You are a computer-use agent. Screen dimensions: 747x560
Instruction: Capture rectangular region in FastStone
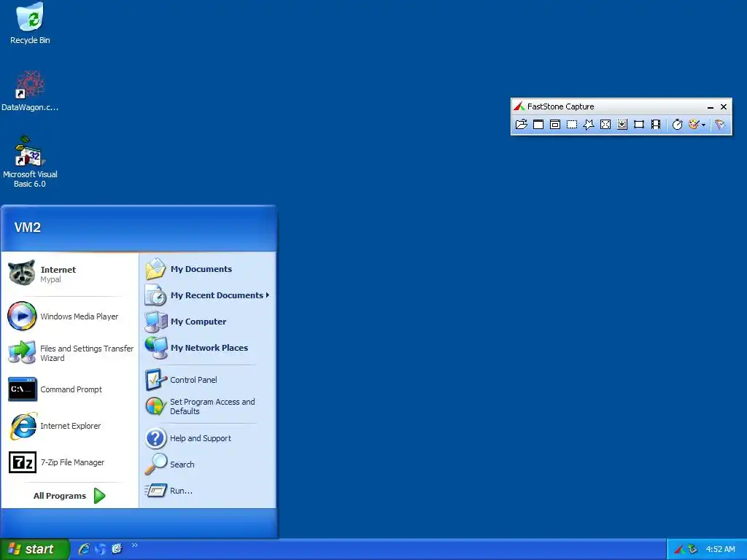pyautogui.click(x=572, y=124)
